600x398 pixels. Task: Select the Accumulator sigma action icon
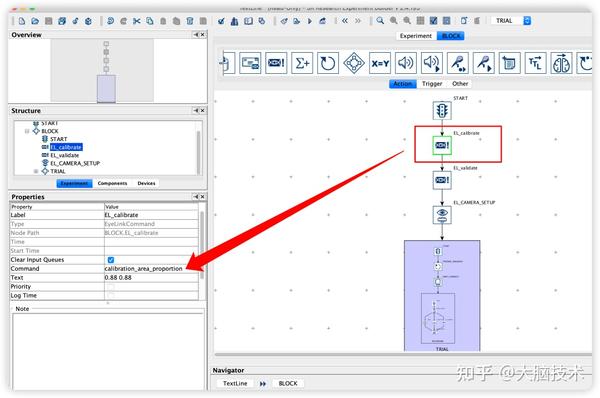[302, 63]
